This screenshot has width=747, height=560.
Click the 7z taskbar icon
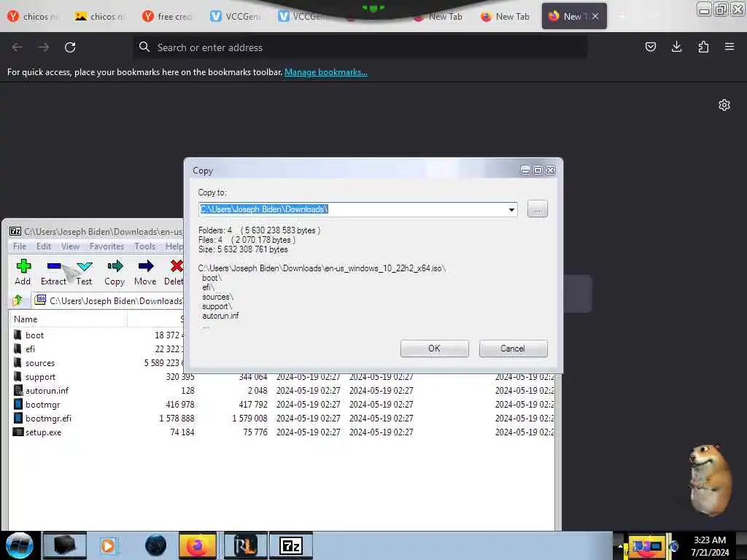pyautogui.click(x=290, y=545)
